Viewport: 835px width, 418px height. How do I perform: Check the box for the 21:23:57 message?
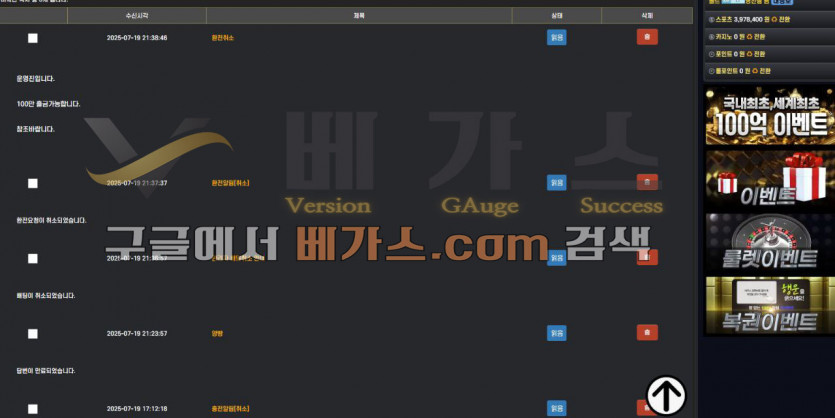(32, 333)
